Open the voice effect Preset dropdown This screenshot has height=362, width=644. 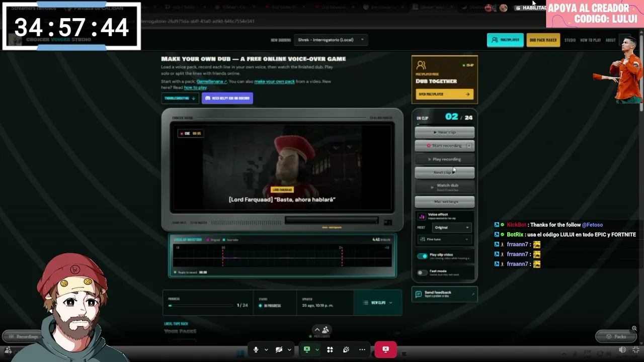(451, 227)
